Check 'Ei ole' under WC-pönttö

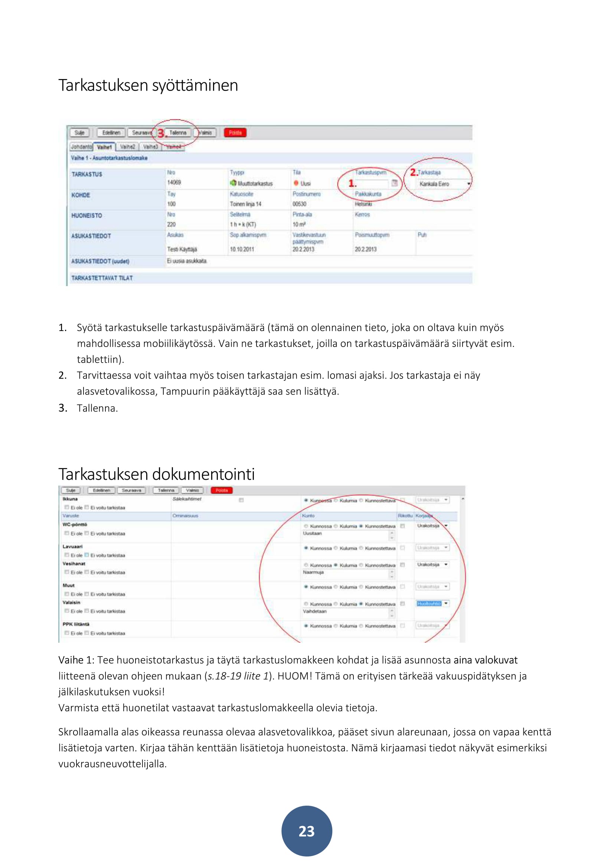click(66, 533)
